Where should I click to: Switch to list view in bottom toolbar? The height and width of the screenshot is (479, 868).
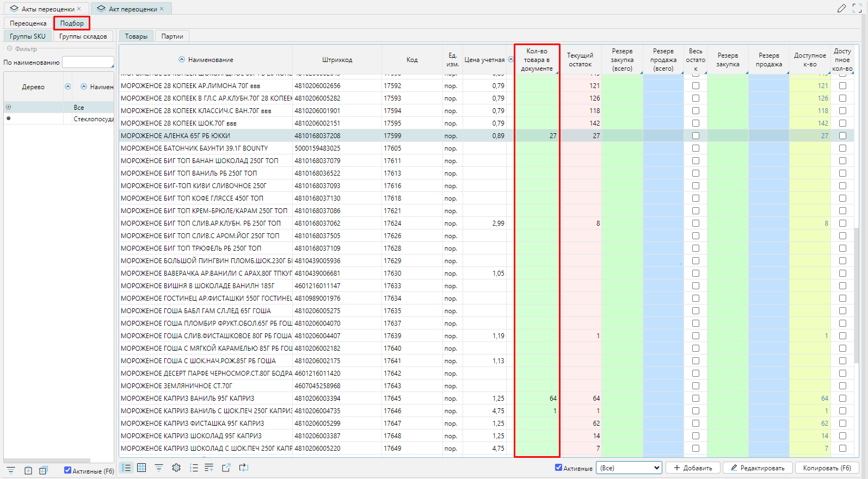(126, 468)
